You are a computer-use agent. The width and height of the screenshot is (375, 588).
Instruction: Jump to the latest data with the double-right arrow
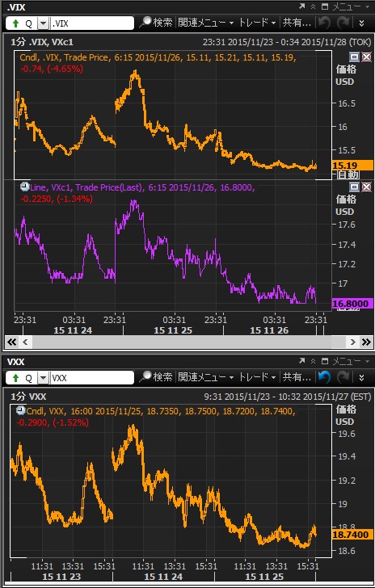coord(365,342)
